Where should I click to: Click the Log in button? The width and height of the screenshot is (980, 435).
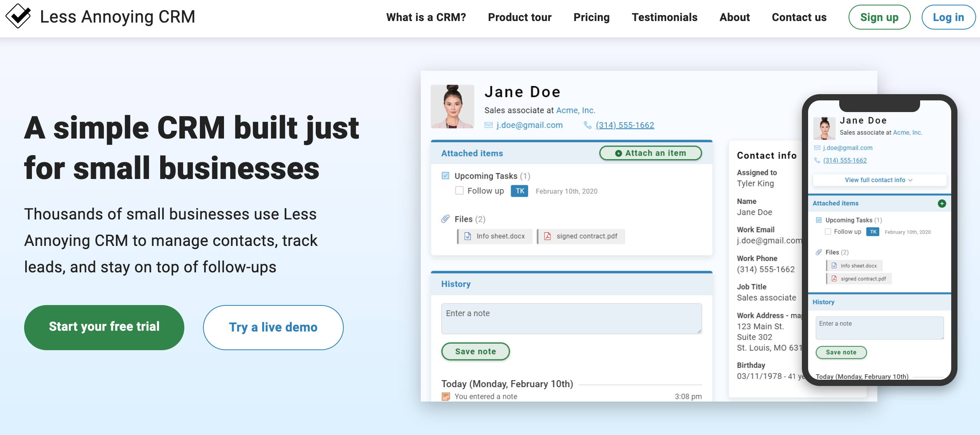pos(948,17)
